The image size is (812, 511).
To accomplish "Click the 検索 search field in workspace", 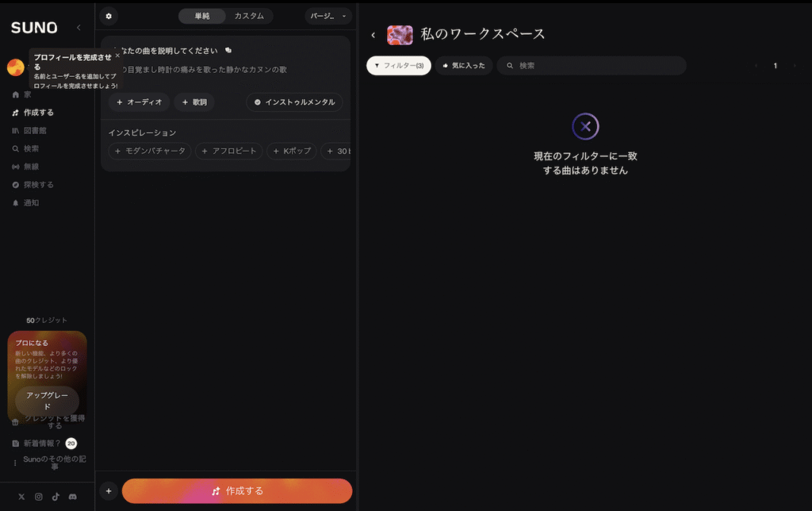I will pyautogui.click(x=595, y=66).
